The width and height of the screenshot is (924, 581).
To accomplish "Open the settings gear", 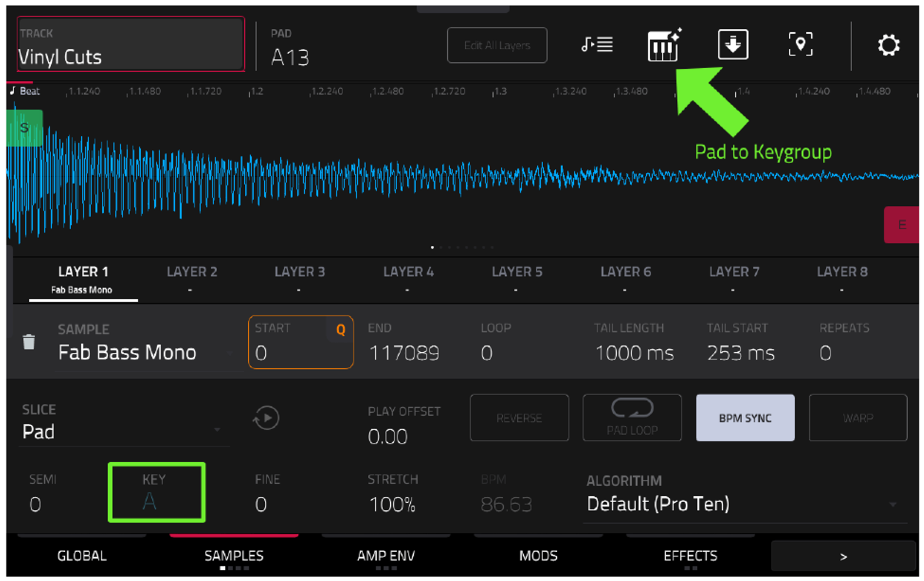I will tap(889, 45).
